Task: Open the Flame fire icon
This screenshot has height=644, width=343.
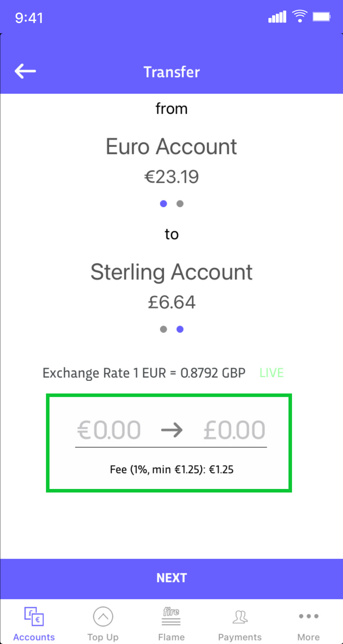Action: pyautogui.click(x=171, y=616)
